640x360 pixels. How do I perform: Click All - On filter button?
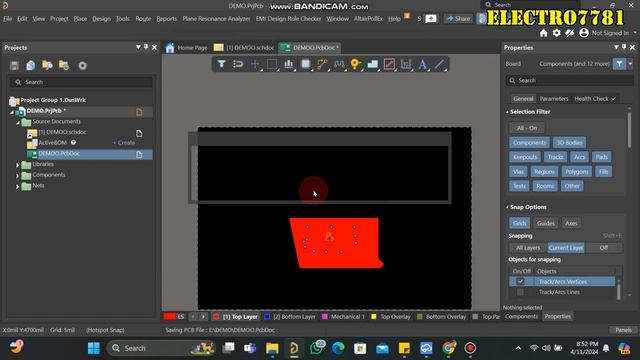527,128
